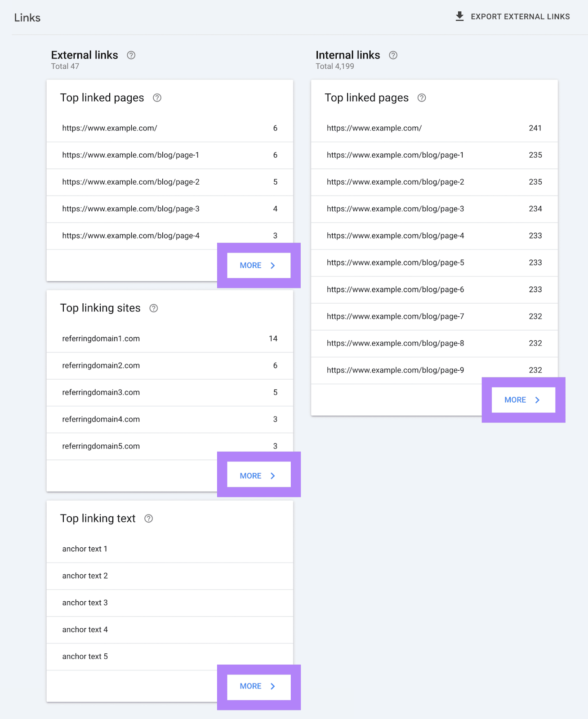Screen dimensions: 588x719
Task: Expand MORE under internal Top linked pages
Action: coord(523,399)
